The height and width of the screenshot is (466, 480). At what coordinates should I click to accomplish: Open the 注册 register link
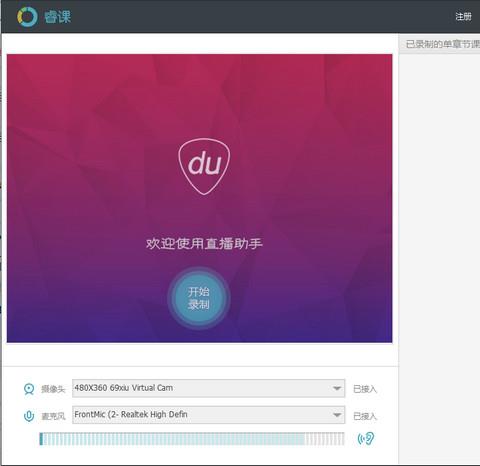pos(463,16)
